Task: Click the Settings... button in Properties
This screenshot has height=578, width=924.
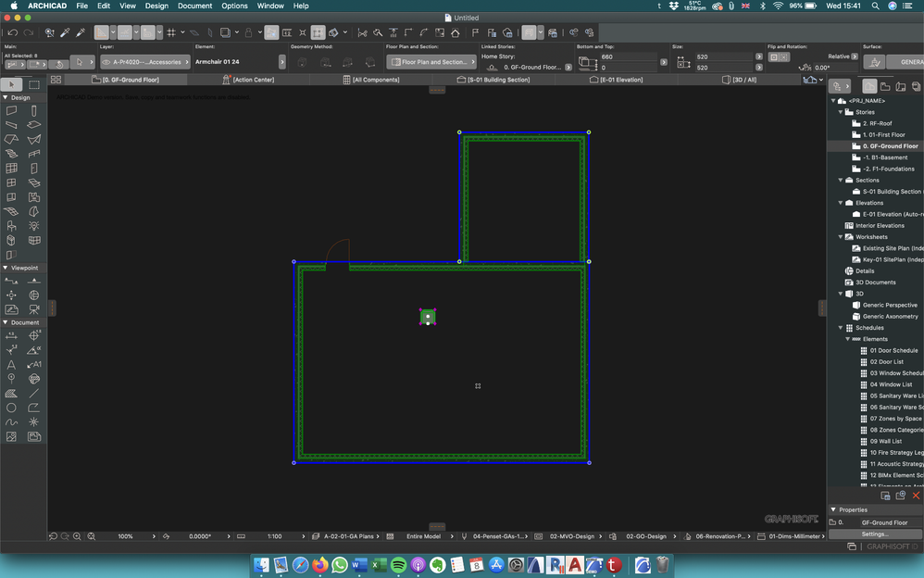Action: tap(874, 534)
